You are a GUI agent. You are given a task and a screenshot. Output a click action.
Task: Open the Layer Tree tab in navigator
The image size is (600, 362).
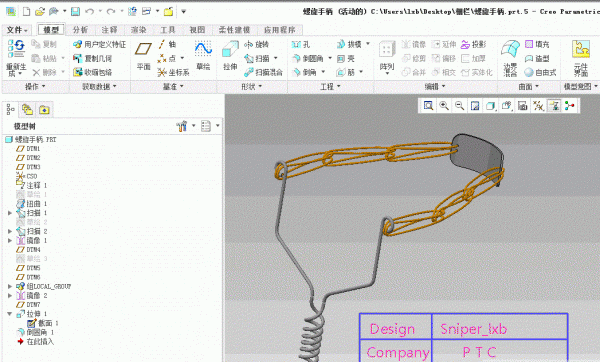[x=27, y=110]
